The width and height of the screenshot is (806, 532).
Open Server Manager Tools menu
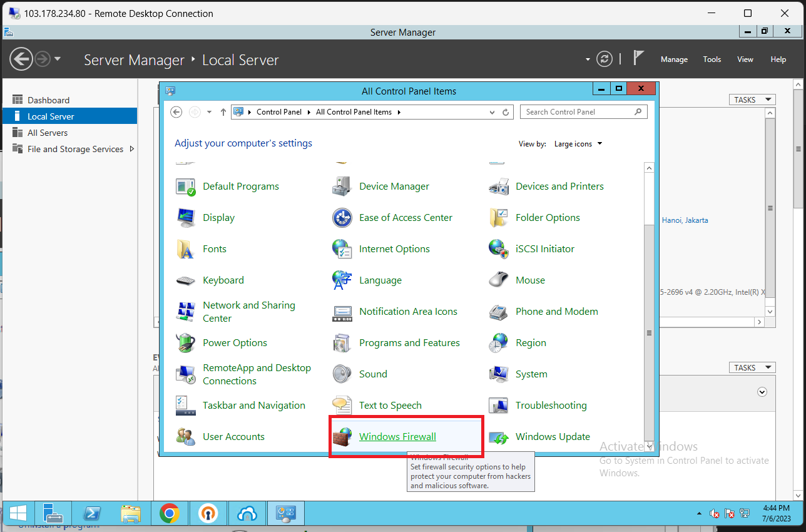(x=712, y=59)
